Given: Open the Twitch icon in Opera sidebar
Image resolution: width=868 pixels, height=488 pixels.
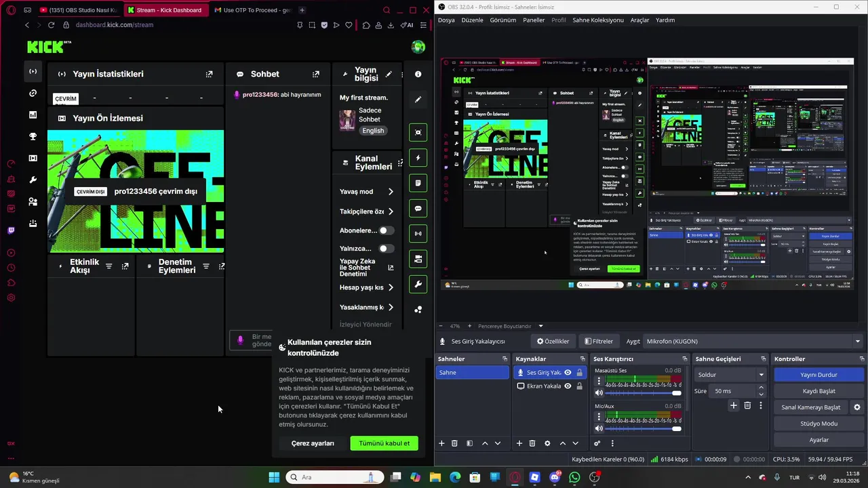Looking at the screenshot, I should click(x=11, y=231).
